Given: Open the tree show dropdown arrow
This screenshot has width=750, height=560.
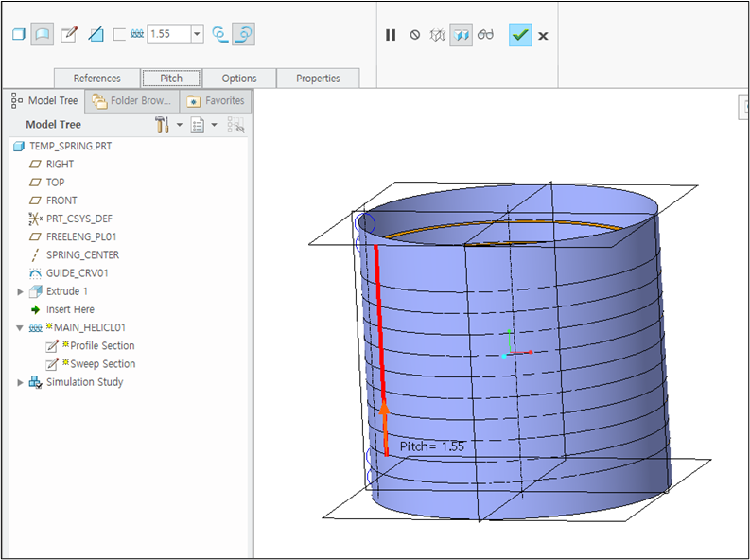Looking at the screenshot, I should (215, 125).
